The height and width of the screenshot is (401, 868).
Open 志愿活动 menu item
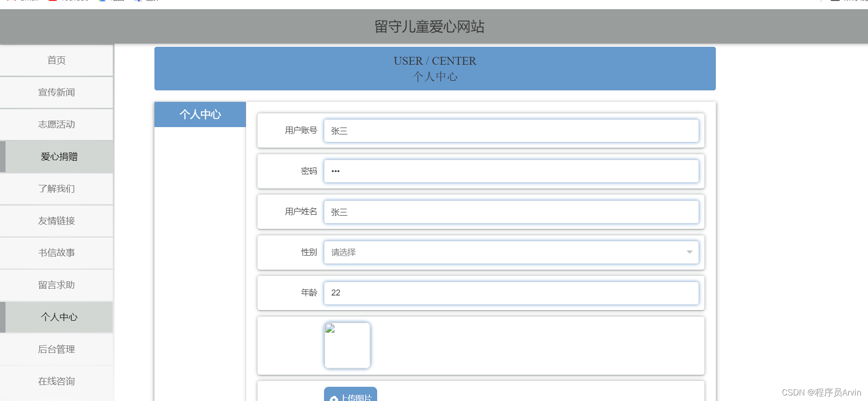pos(56,124)
